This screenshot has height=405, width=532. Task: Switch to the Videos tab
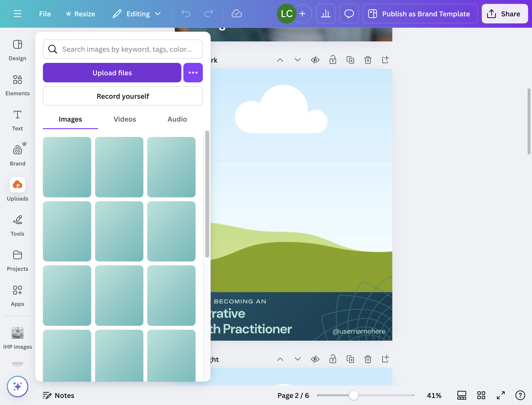point(125,119)
